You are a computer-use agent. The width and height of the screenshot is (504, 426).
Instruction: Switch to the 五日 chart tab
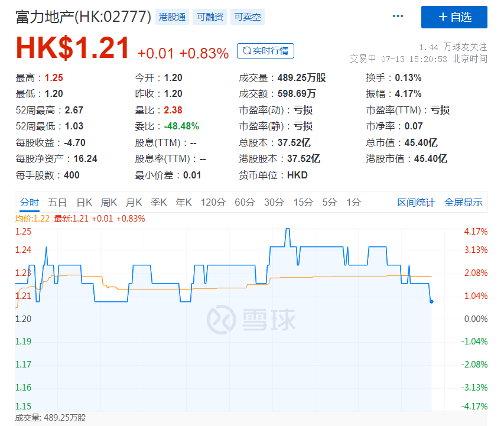point(57,202)
